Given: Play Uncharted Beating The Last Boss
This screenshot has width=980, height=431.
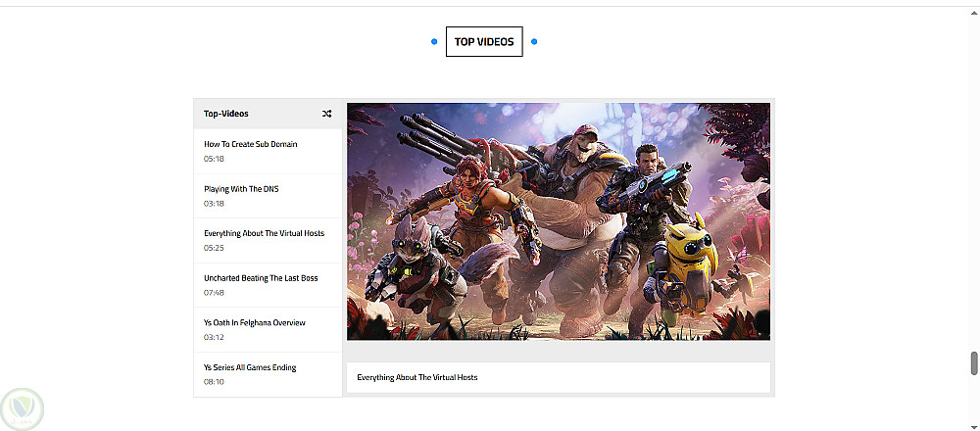Looking at the screenshot, I should tap(269, 285).
